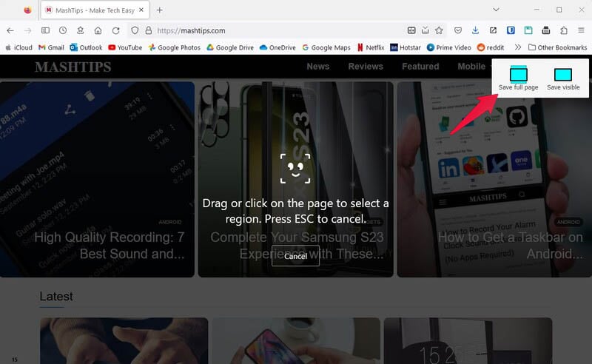This screenshot has width=592, height=364.
Task: Click the install-site icon beside the star
Action: point(425,30)
